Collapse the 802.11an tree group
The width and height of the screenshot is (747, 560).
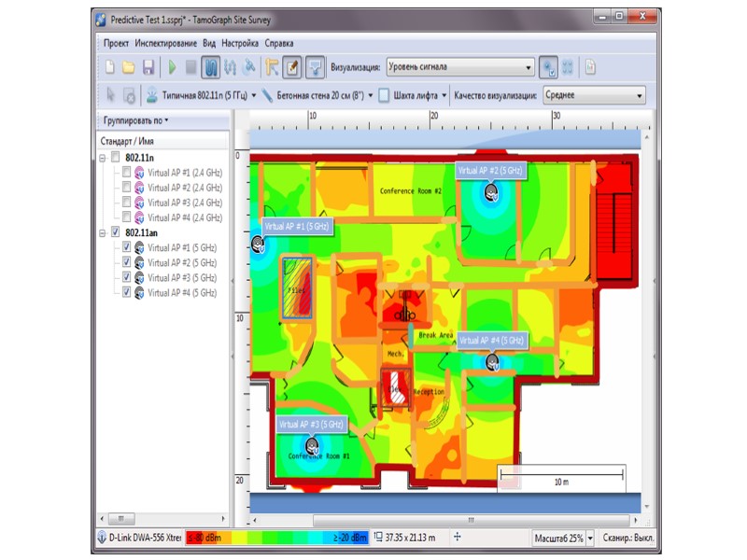point(102,232)
